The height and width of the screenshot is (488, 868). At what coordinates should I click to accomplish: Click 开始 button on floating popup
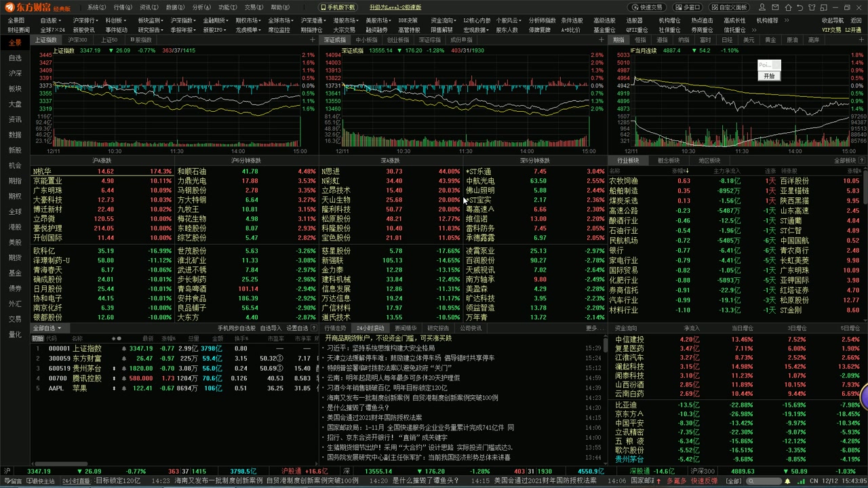pos(769,76)
